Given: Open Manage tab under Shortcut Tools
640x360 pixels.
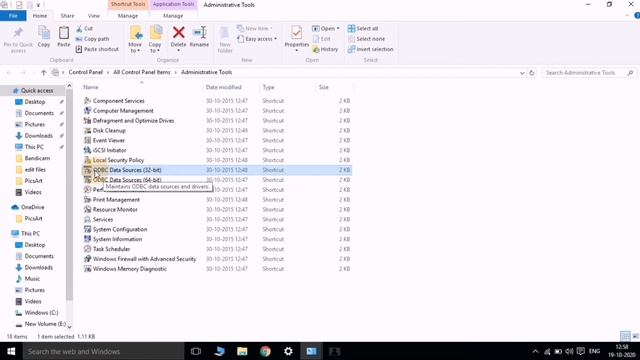Looking at the screenshot, I should click(x=128, y=16).
